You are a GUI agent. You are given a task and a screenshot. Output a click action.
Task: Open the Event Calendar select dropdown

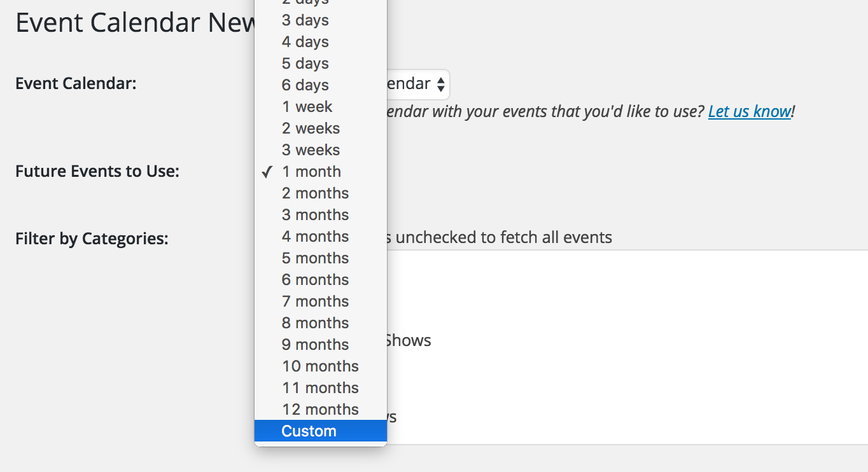point(417,84)
